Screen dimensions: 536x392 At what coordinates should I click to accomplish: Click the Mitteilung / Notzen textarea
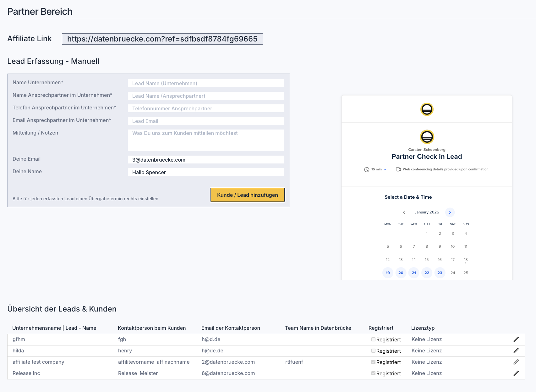click(x=206, y=140)
